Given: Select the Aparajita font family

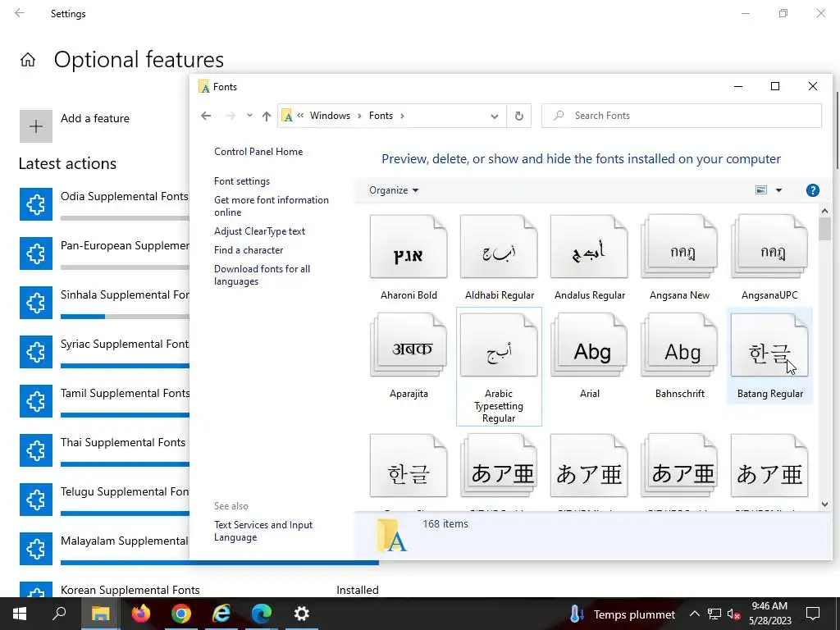Looking at the screenshot, I should [409, 356].
